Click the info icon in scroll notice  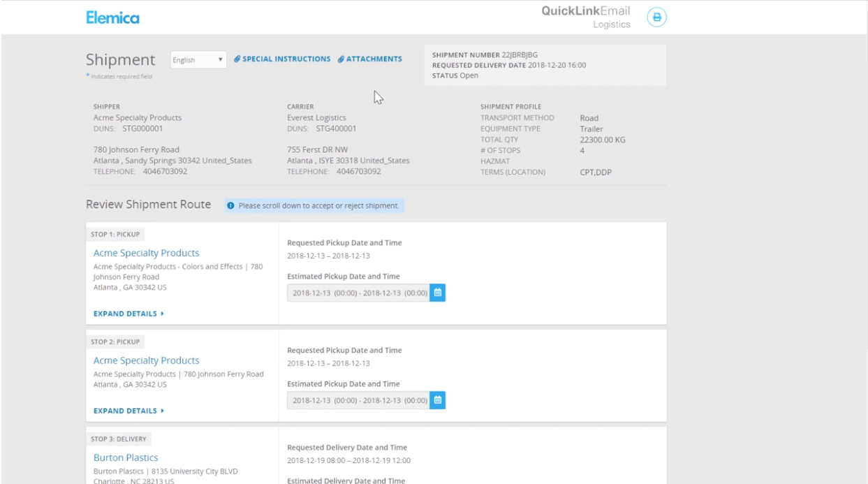[x=230, y=206]
